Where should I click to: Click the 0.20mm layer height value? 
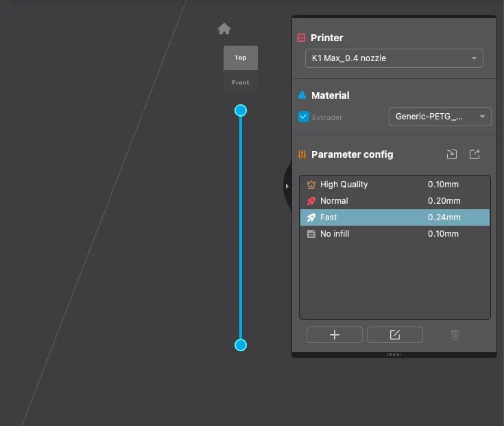[444, 200]
